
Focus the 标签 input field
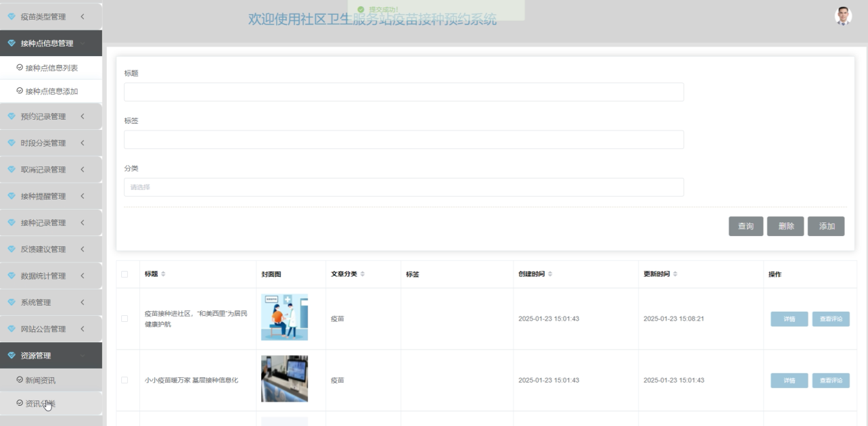[403, 139]
